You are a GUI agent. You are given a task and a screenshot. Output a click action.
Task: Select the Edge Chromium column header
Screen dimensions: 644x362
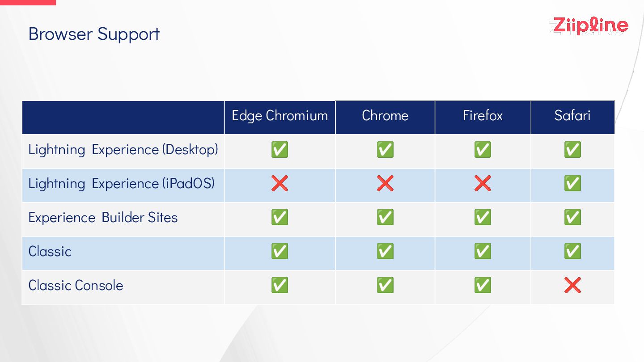[x=280, y=116]
